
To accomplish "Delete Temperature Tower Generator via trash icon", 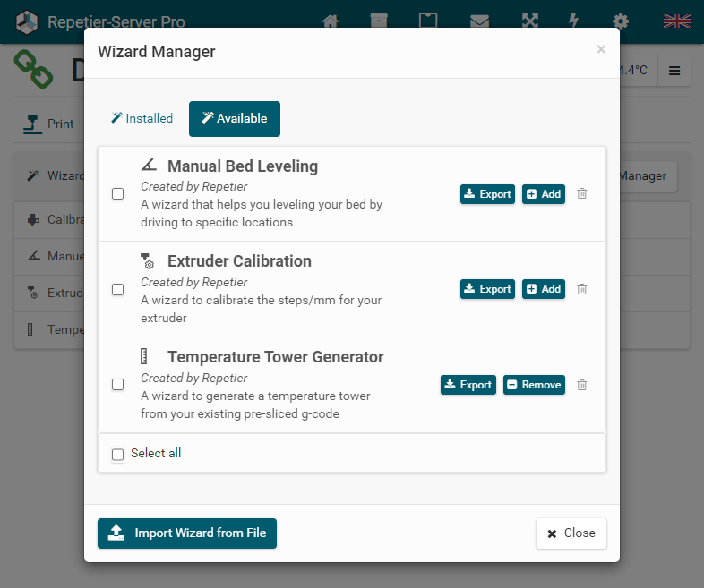I will (x=582, y=385).
